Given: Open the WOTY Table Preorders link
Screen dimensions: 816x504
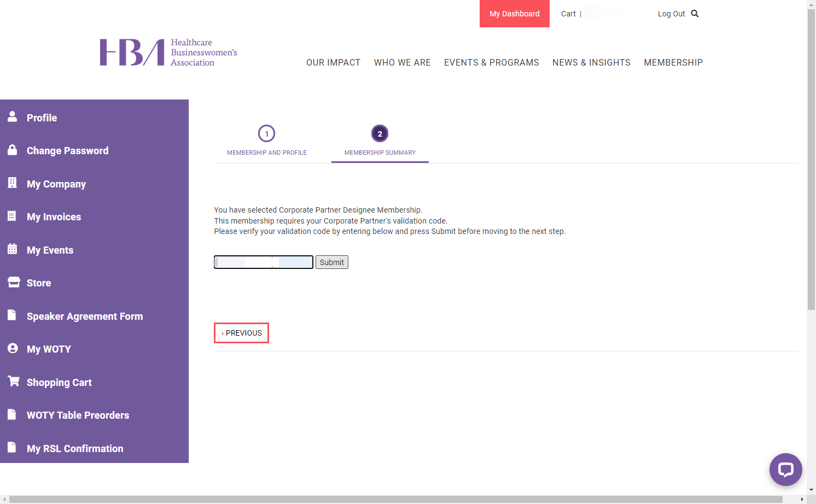Looking at the screenshot, I should tap(78, 415).
